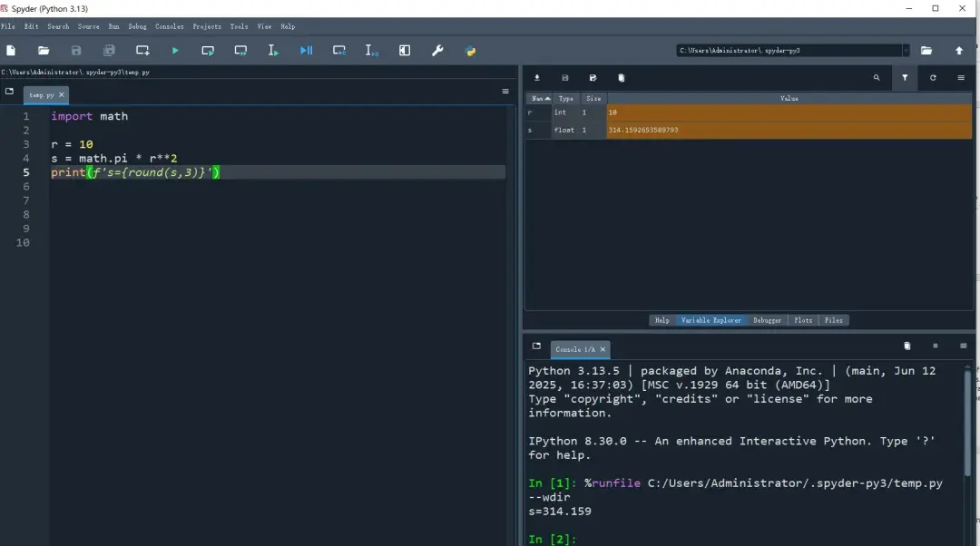Image resolution: width=980 pixels, height=546 pixels.
Task: Refresh the Variable Explorer
Action: tap(934, 77)
